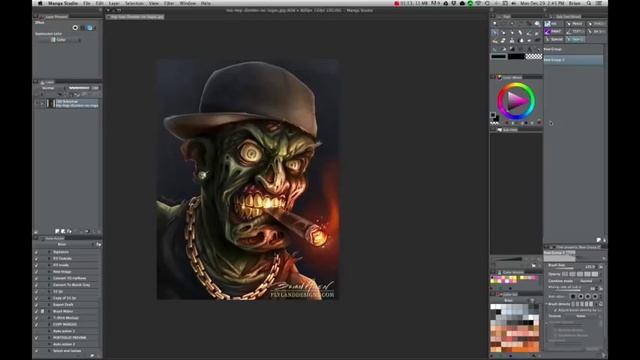The height and width of the screenshot is (360, 640).
Task: Adjust the layer opacity slider
Action: point(79,88)
